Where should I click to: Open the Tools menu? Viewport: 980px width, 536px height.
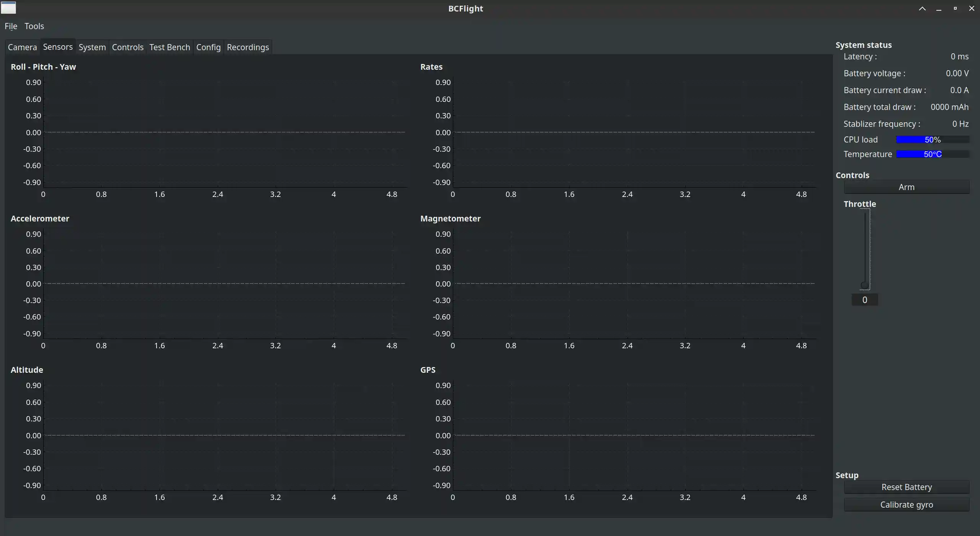[x=34, y=26]
